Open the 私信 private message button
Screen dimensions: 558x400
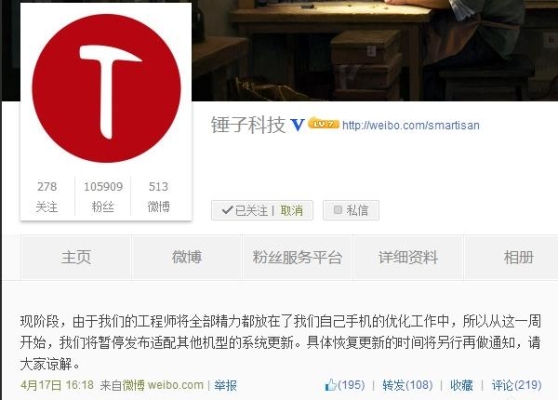(x=351, y=210)
